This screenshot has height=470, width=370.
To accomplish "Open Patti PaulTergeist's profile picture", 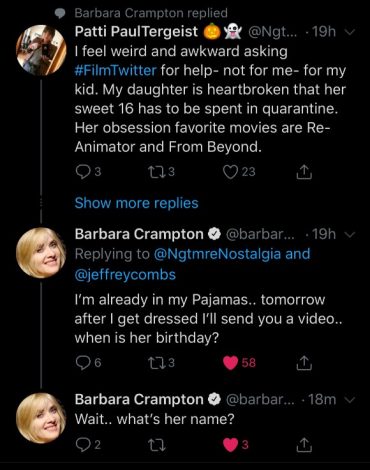I will (41, 50).
